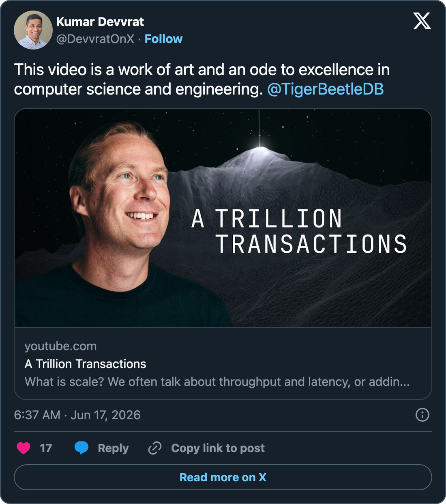446x504 pixels.
Task: Open the A Trillion Transactions video thumbnail
Action: point(223,218)
